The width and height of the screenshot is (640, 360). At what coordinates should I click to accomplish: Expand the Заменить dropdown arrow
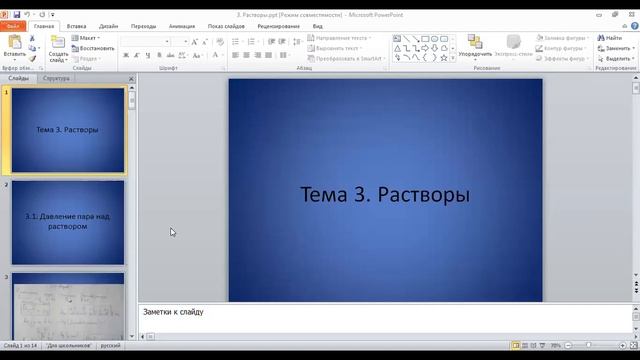pos(633,48)
